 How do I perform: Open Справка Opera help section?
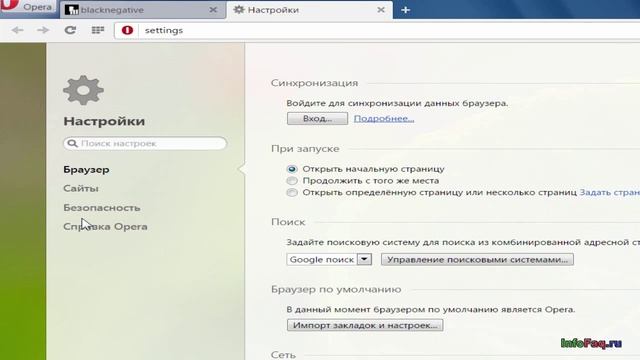coord(105,227)
